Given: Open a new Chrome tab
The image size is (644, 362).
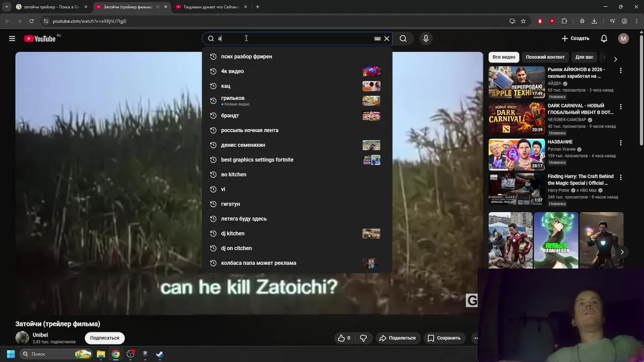Looking at the screenshot, I should pyautogui.click(x=257, y=7).
